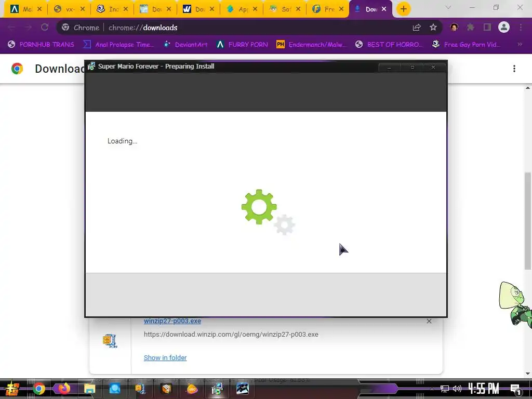
Task: Open the running-figure app icon in the taskbar
Action: pyautogui.click(x=243, y=389)
